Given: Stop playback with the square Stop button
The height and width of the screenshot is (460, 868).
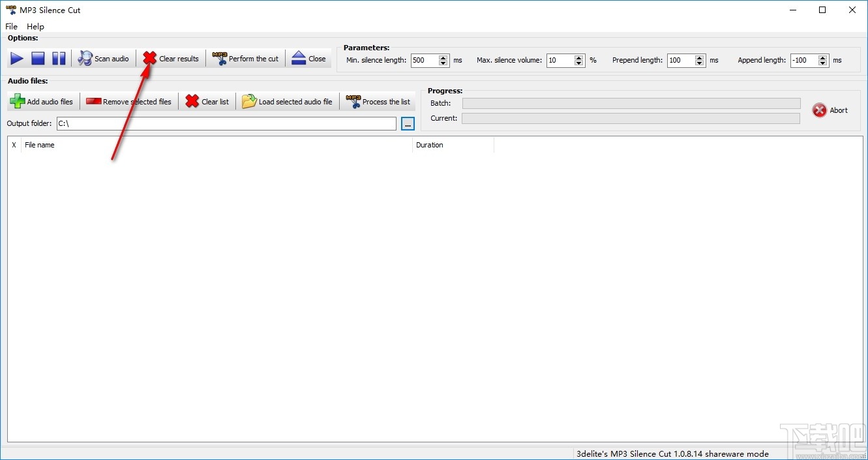Looking at the screenshot, I should point(38,59).
